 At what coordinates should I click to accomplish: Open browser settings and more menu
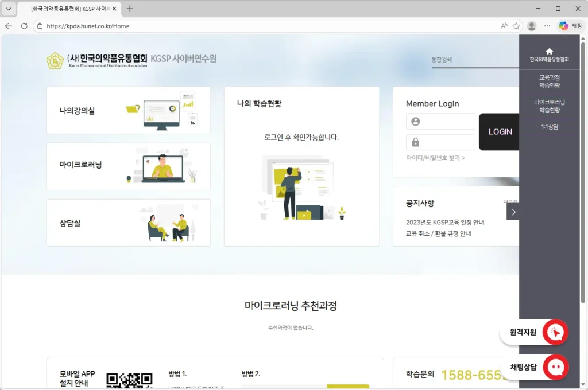coord(547,26)
